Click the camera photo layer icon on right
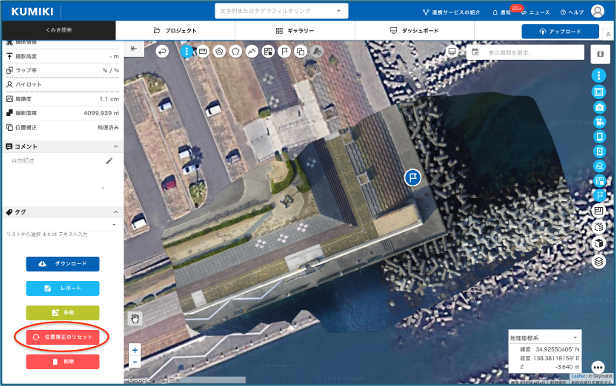This screenshot has width=616, height=386. (x=599, y=107)
